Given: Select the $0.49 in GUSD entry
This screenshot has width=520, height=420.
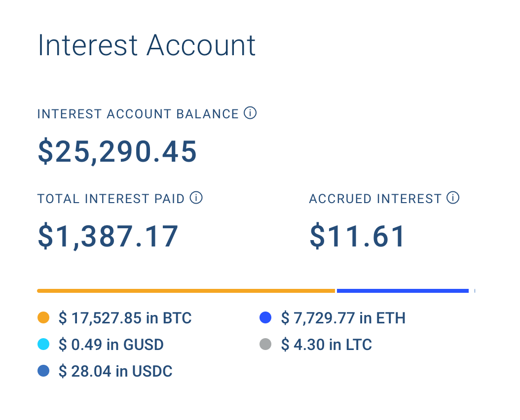Looking at the screenshot, I should click(111, 345).
